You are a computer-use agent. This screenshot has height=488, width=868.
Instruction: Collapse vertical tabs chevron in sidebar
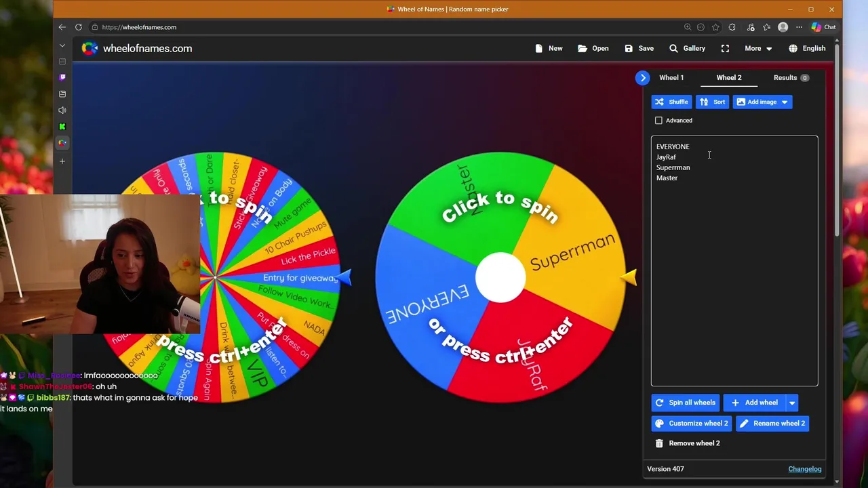[62, 45]
